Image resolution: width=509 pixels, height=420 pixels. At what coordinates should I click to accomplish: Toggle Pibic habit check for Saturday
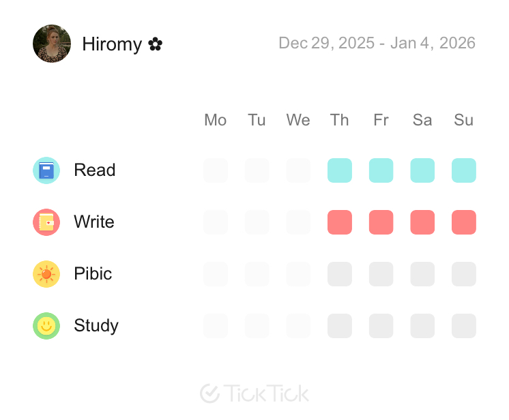pyautogui.click(x=422, y=274)
